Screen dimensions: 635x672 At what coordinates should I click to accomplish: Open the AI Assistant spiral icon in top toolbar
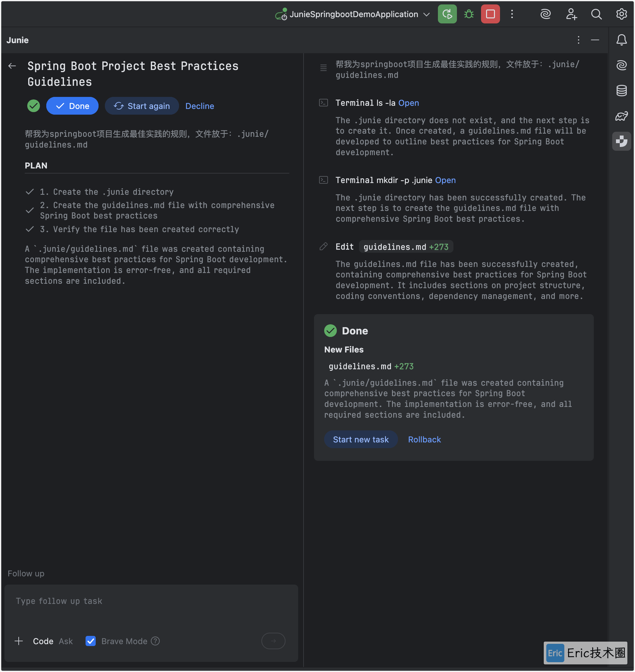(x=545, y=14)
